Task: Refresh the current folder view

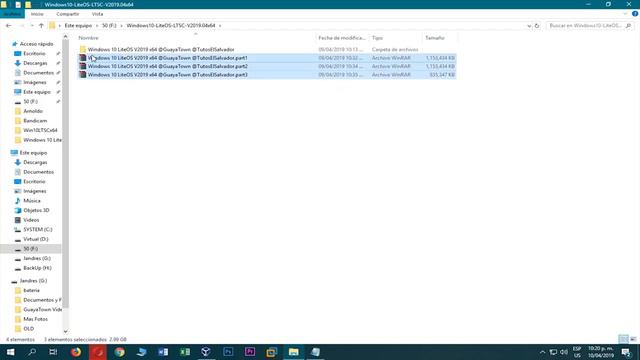Action: (x=537, y=26)
